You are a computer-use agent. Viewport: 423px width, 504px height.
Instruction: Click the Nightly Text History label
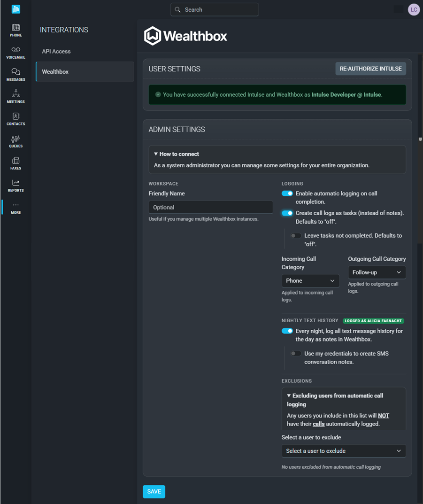click(310, 320)
